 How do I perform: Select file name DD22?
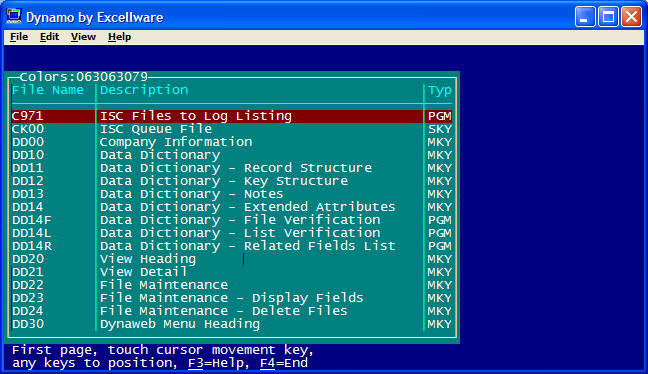(28, 285)
